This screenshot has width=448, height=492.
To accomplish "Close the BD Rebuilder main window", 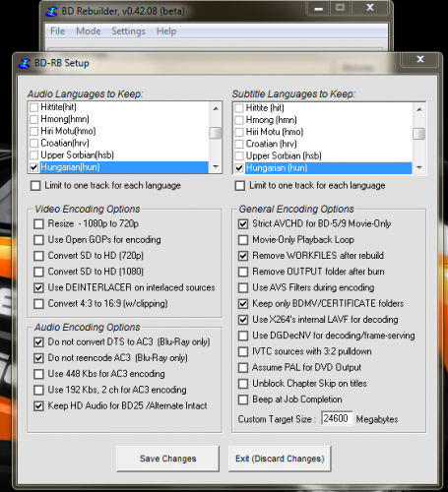I will (x=370, y=8).
